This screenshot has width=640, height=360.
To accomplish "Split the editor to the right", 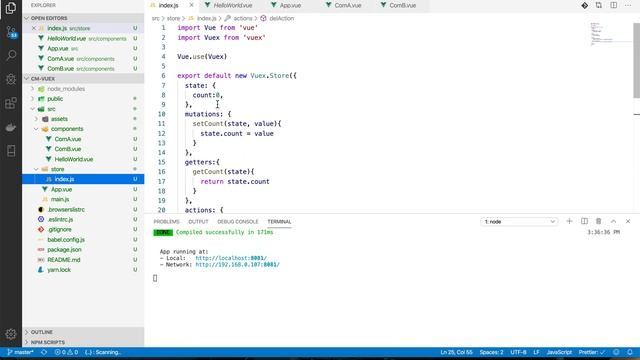I will click(x=613, y=5).
